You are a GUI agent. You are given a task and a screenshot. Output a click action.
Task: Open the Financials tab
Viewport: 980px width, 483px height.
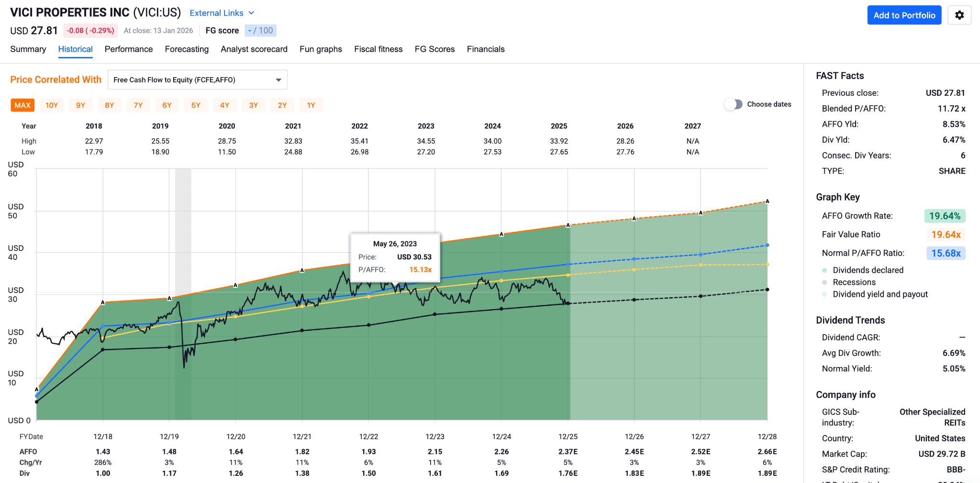coord(485,49)
